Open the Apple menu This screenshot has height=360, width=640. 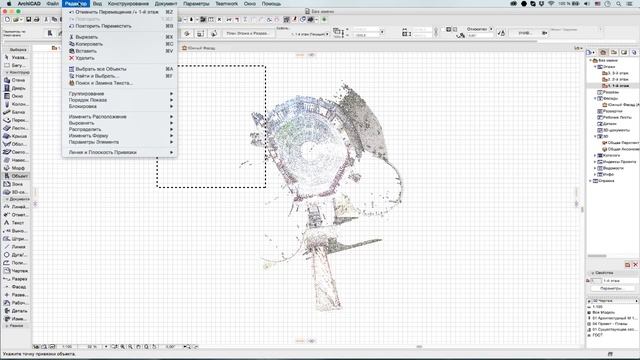click(9, 4)
